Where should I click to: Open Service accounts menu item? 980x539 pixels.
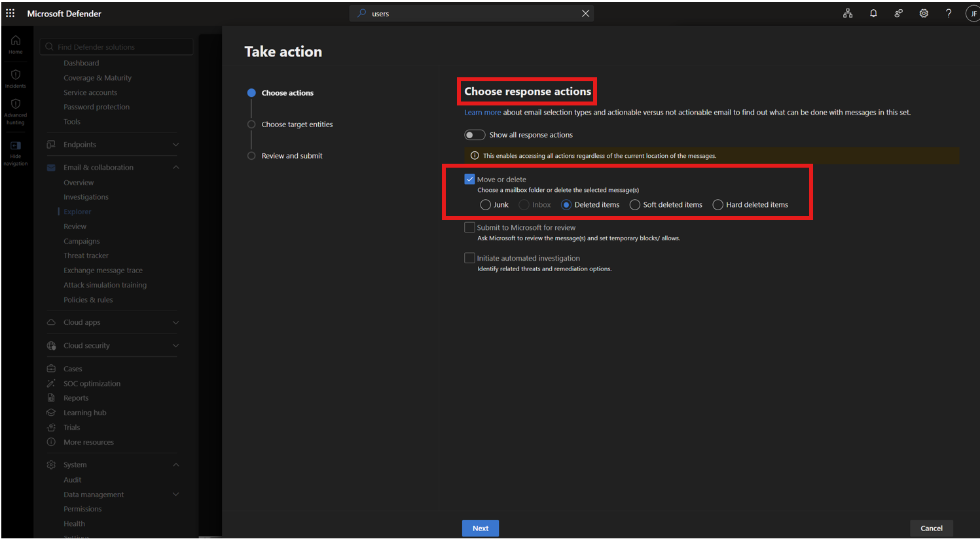(x=90, y=92)
